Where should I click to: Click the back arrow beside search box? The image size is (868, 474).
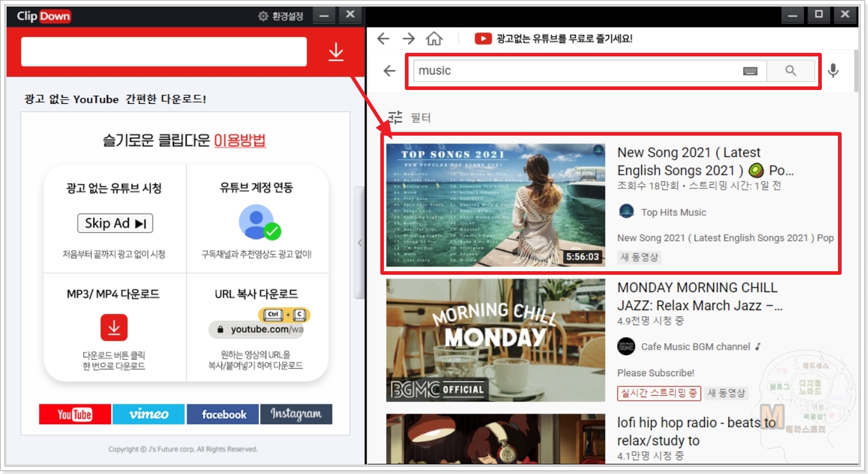tap(390, 71)
